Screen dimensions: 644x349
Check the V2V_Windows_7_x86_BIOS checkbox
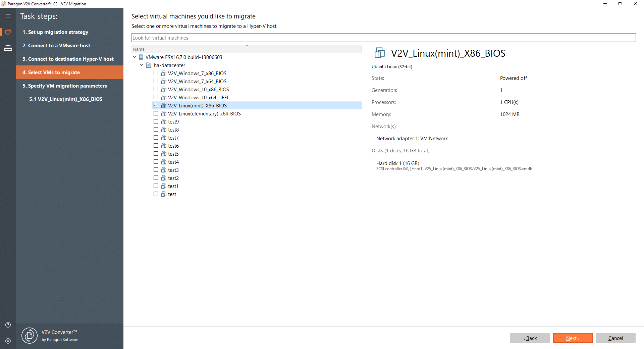click(x=156, y=73)
